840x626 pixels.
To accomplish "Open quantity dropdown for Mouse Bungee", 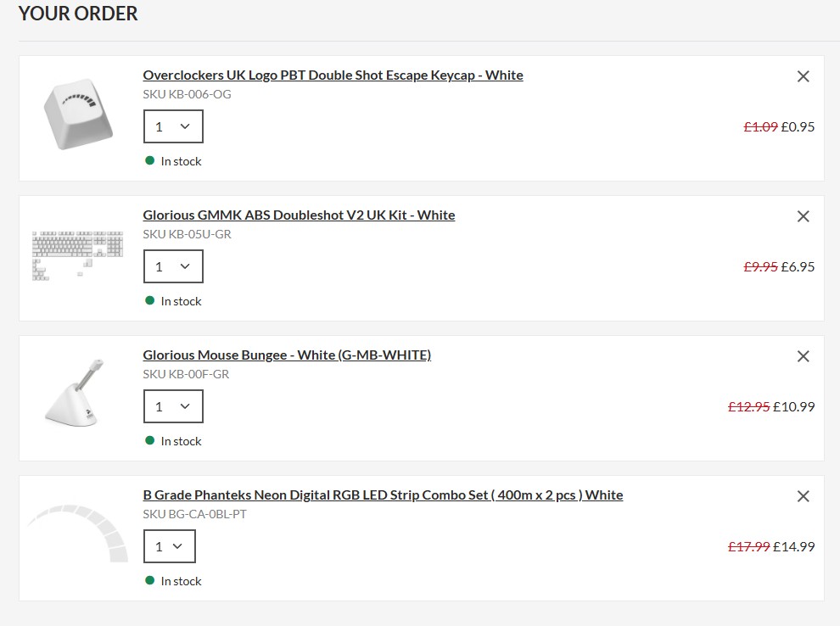I will (173, 406).
